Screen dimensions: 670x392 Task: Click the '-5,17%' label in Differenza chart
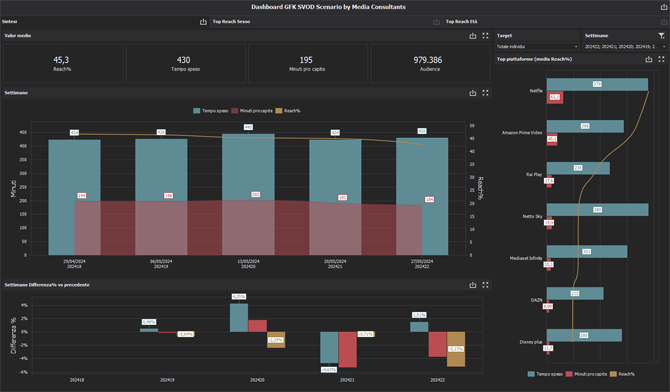[x=456, y=349]
